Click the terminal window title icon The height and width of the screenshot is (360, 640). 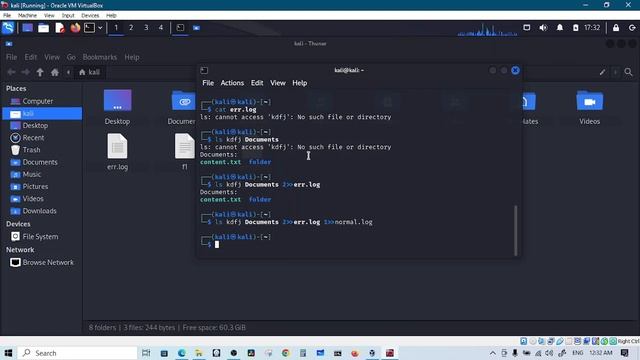tap(204, 70)
